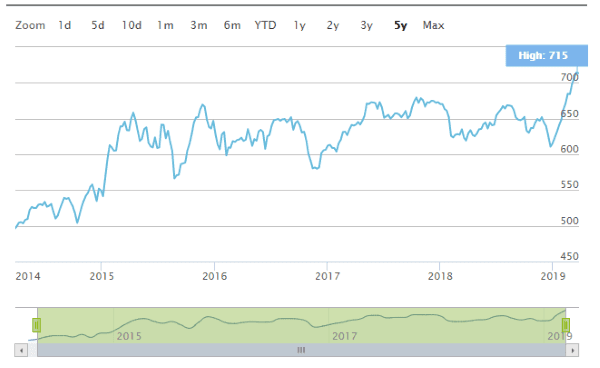Click the 2017 label in navigator

click(344, 336)
